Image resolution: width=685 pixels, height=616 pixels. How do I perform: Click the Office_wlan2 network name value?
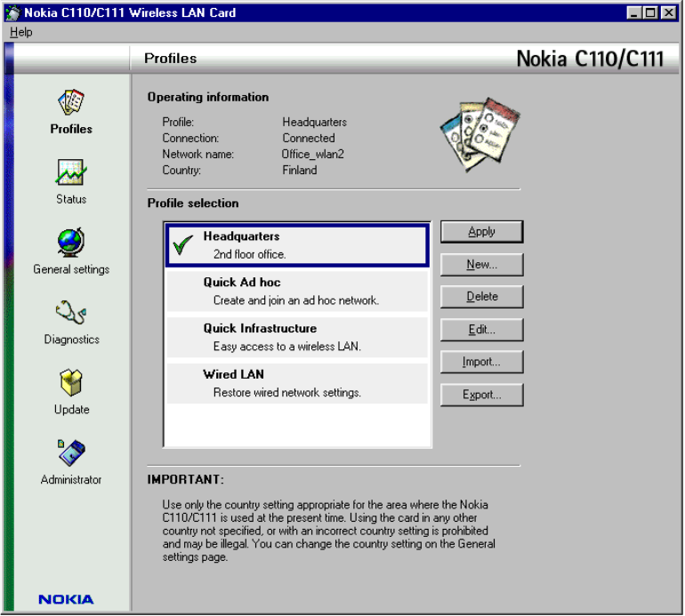[x=312, y=154]
